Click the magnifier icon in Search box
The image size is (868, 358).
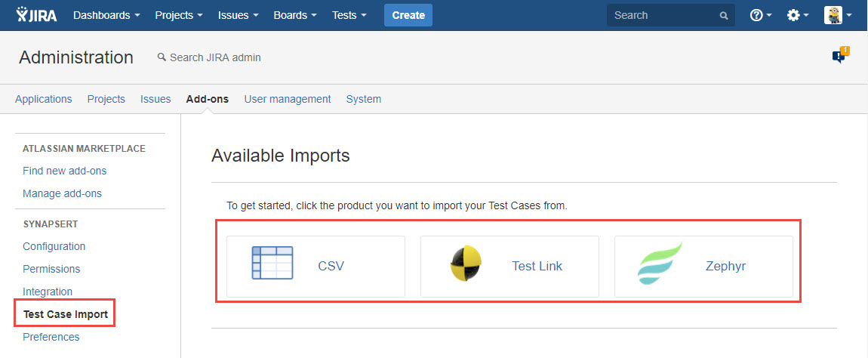coord(724,15)
